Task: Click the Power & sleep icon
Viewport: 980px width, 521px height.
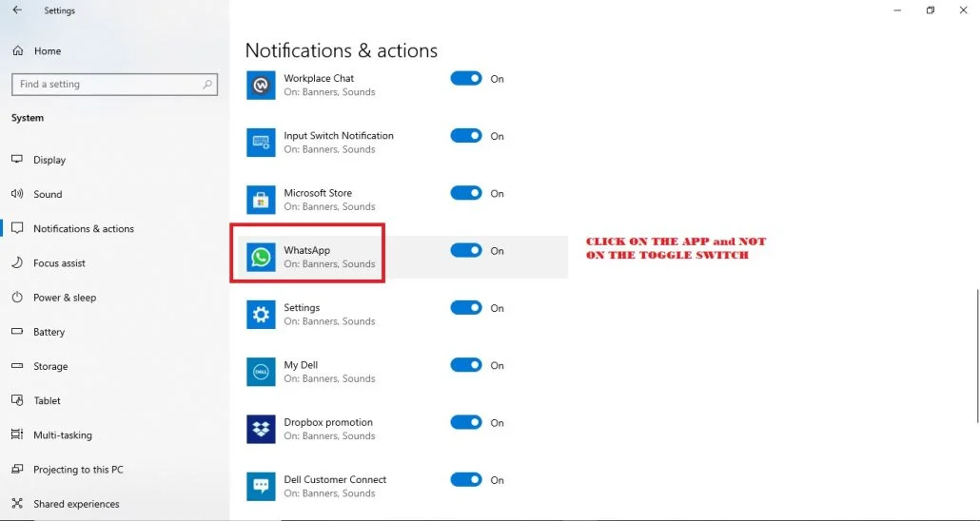Action: click(x=17, y=297)
